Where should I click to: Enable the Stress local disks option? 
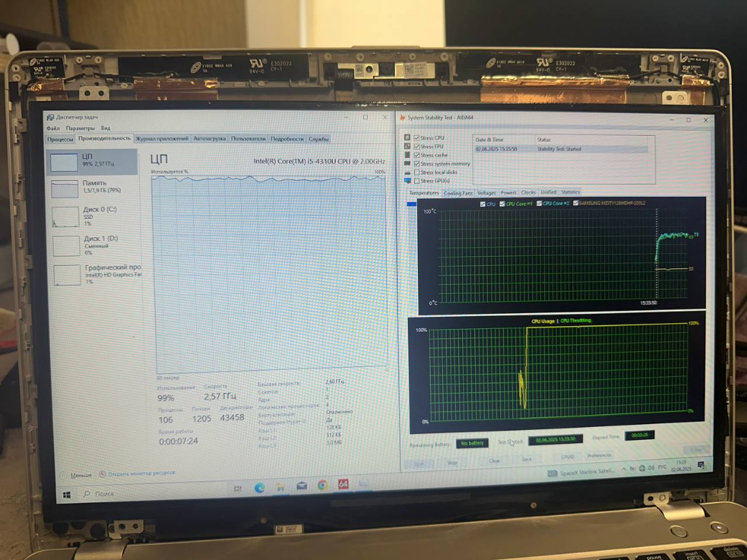(x=417, y=172)
